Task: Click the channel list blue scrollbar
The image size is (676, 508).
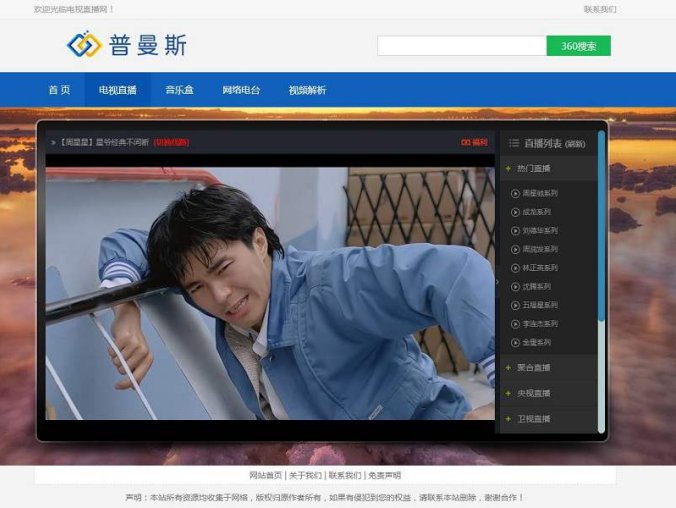Action: pyautogui.click(x=601, y=226)
